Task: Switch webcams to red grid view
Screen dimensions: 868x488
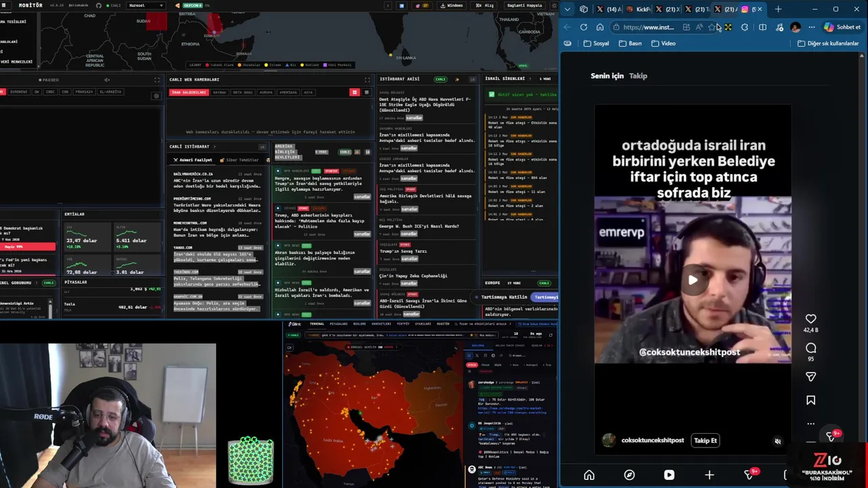Action: [x=354, y=92]
